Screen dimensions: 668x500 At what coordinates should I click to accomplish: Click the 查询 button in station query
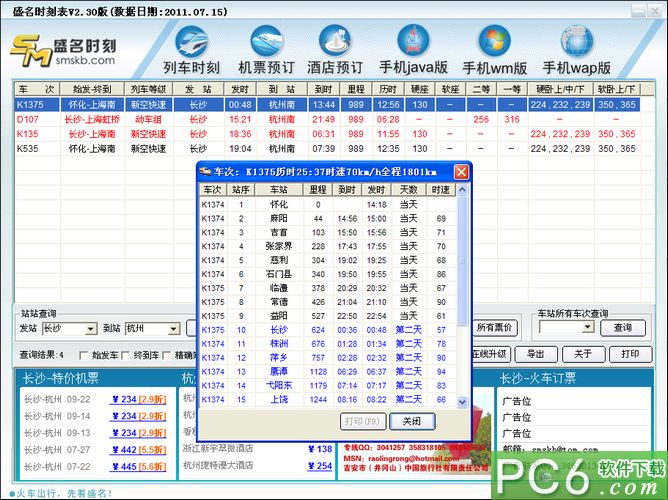(622, 328)
